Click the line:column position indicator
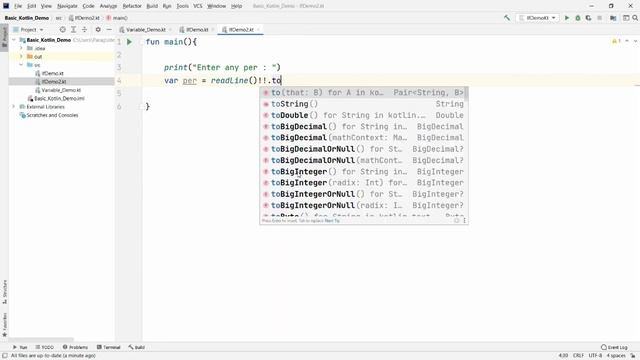Image resolution: width=640 pixels, height=360 pixels. point(563,356)
